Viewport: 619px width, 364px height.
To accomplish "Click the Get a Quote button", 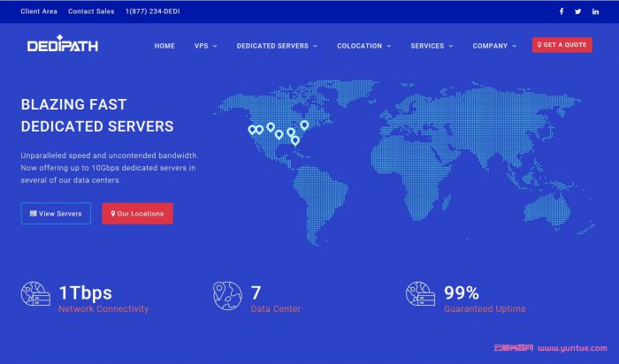I will [562, 45].
